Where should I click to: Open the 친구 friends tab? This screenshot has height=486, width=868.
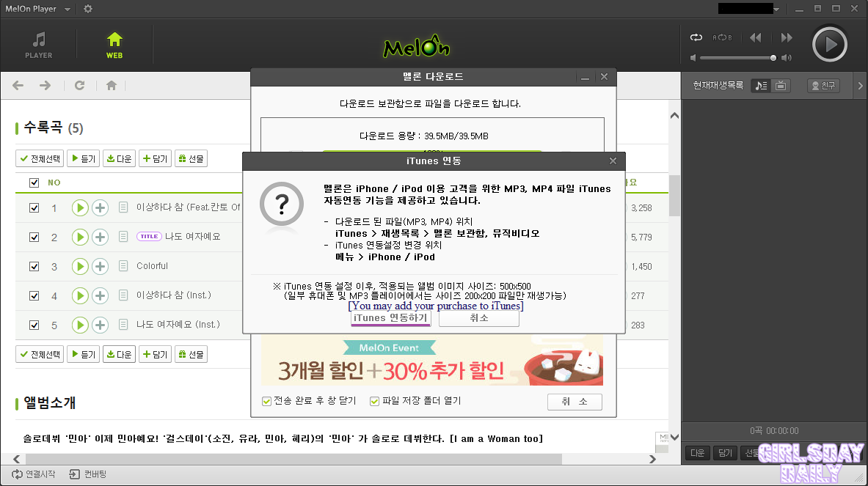click(x=823, y=86)
